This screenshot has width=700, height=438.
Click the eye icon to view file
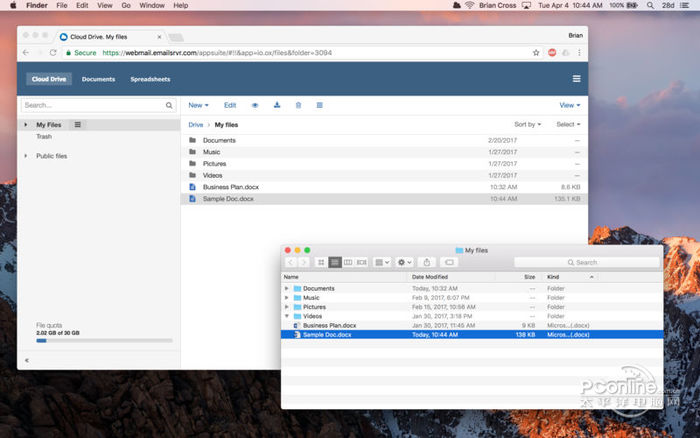tap(255, 105)
